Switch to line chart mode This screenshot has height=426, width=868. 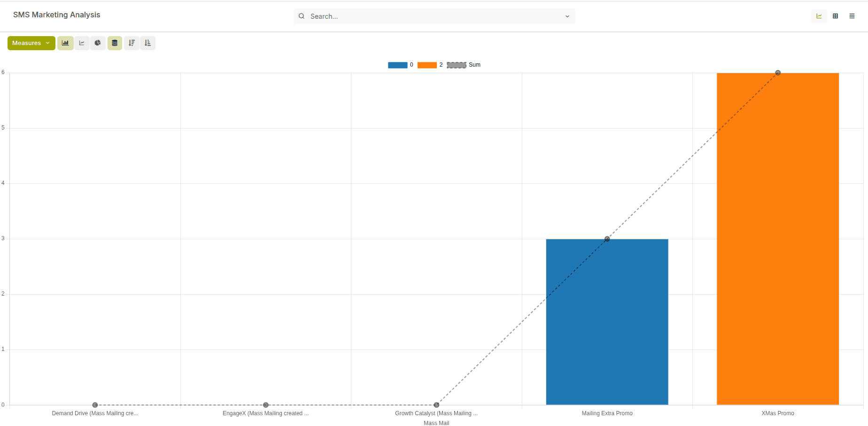(x=82, y=43)
